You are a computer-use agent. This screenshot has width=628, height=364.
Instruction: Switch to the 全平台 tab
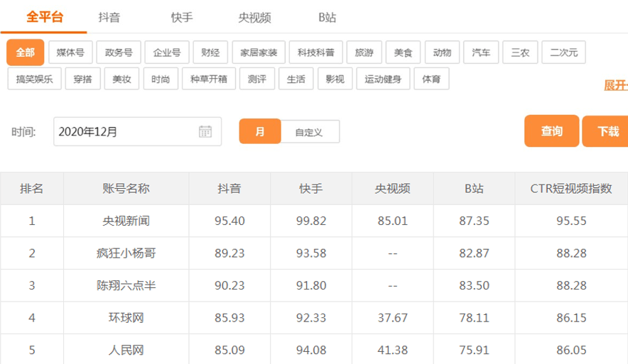(x=45, y=17)
